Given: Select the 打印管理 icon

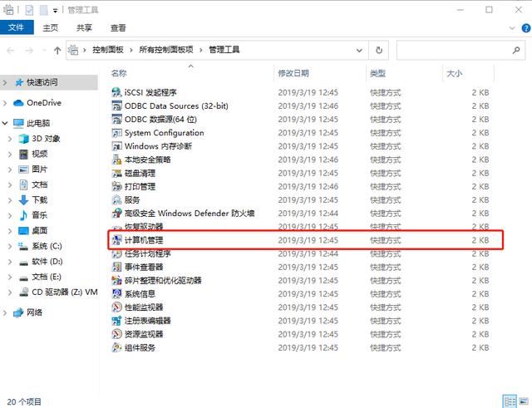Looking at the screenshot, I should pyautogui.click(x=116, y=186).
